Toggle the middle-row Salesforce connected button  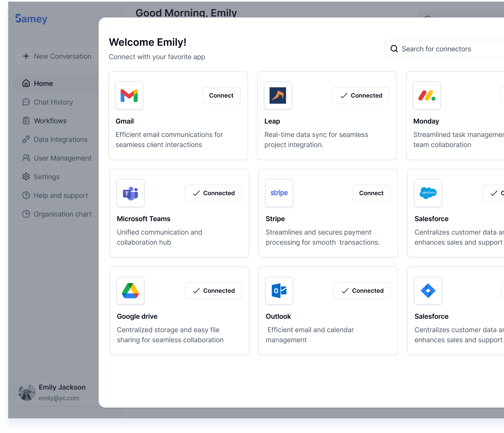(493, 193)
